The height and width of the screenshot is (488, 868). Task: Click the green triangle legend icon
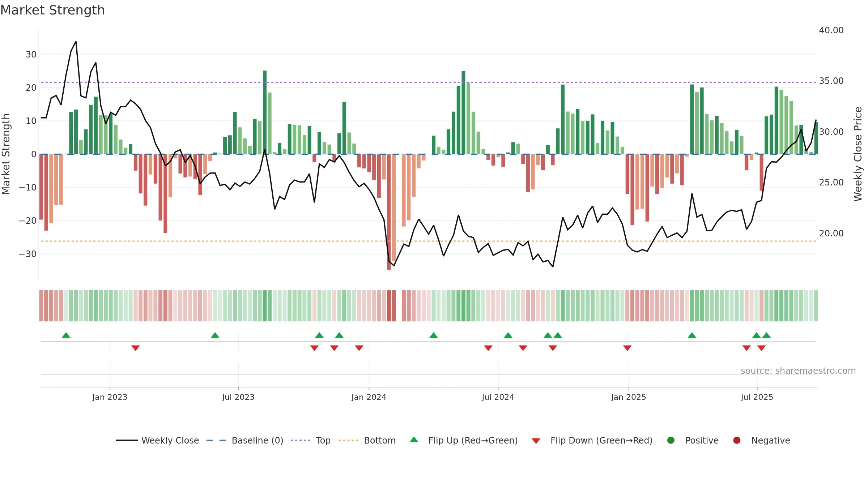[414, 440]
